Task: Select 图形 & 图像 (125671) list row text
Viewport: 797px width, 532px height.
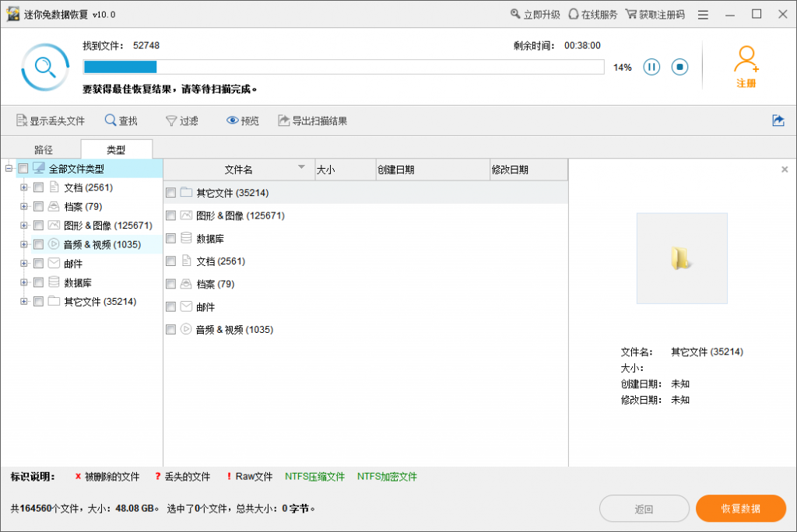Action: pos(241,215)
